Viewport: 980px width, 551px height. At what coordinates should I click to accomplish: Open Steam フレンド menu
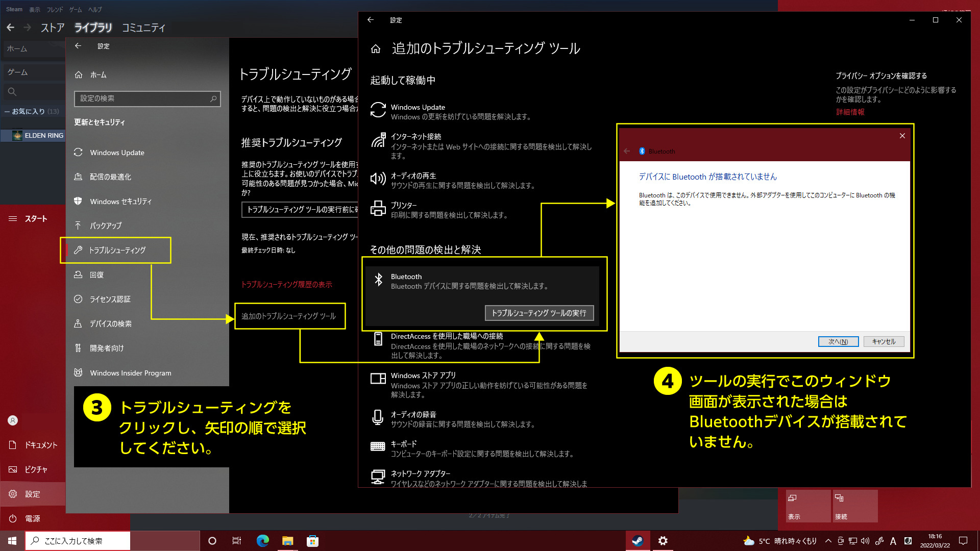[55, 9]
